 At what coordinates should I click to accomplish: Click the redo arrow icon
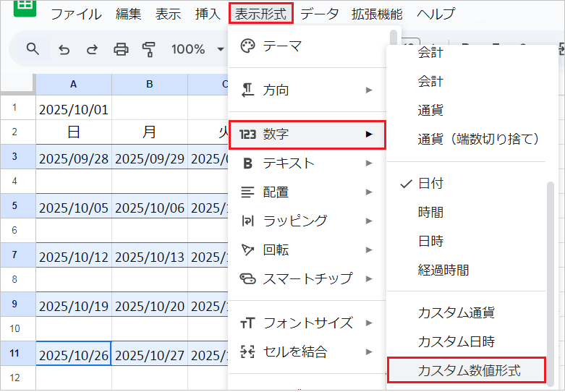[92, 49]
